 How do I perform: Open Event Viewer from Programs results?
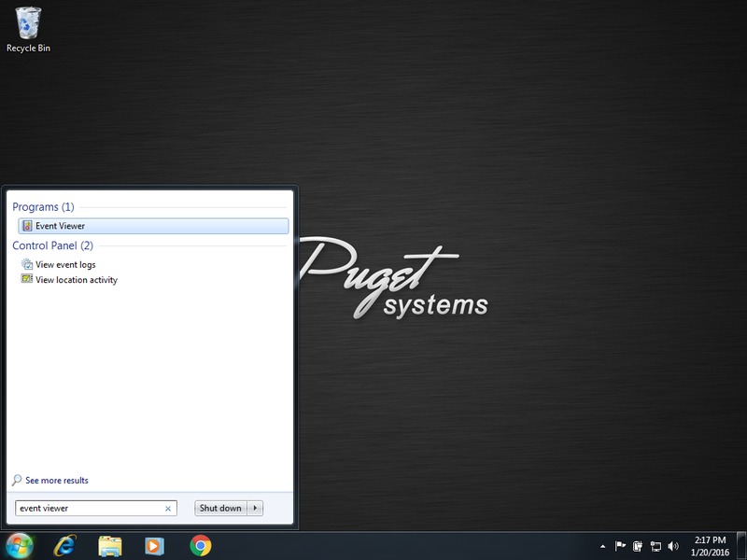click(x=61, y=226)
